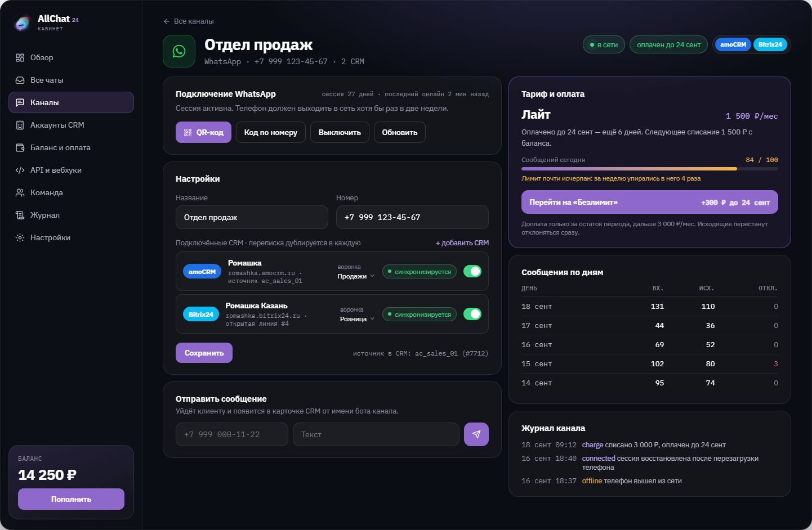Click the messages today progress bar

click(650, 169)
